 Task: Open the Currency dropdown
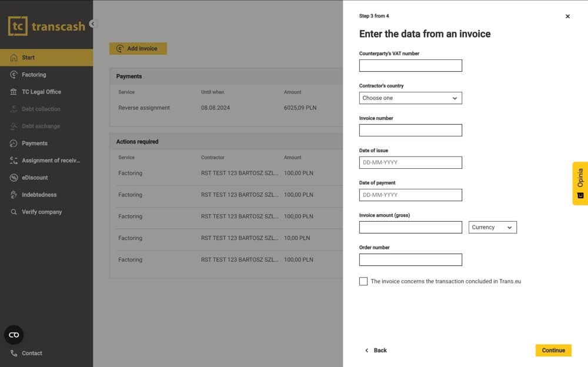tap(492, 228)
